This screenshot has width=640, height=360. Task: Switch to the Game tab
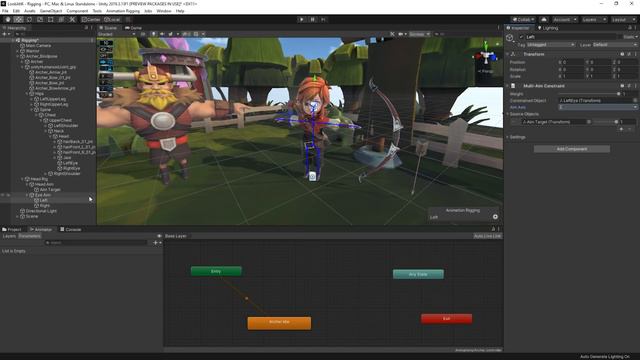133,28
